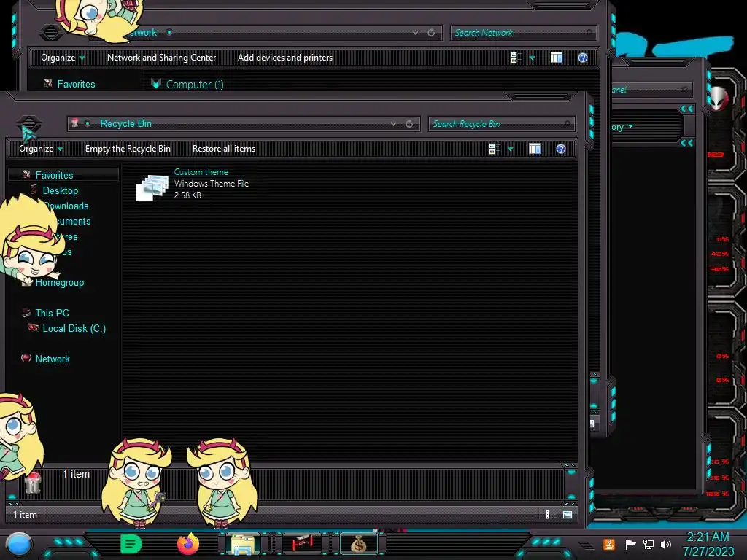This screenshot has width=747, height=560.
Task: Open the Start orb on the taskbar
Action: pos(19,545)
